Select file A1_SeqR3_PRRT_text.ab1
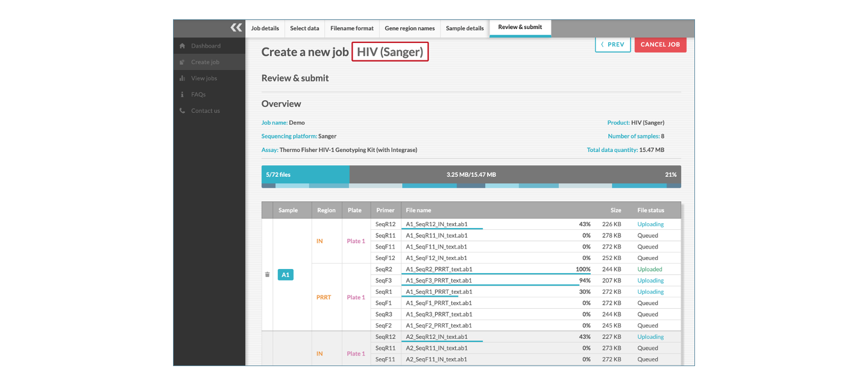 pyautogui.click(x=439, y=314)
